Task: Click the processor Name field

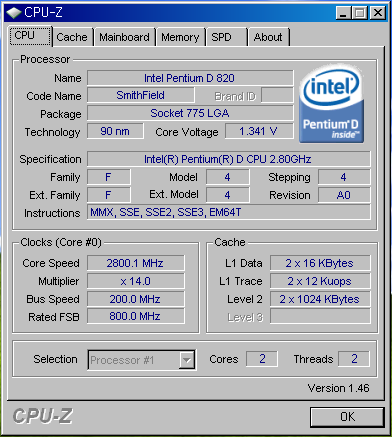Action: [190, 78]
